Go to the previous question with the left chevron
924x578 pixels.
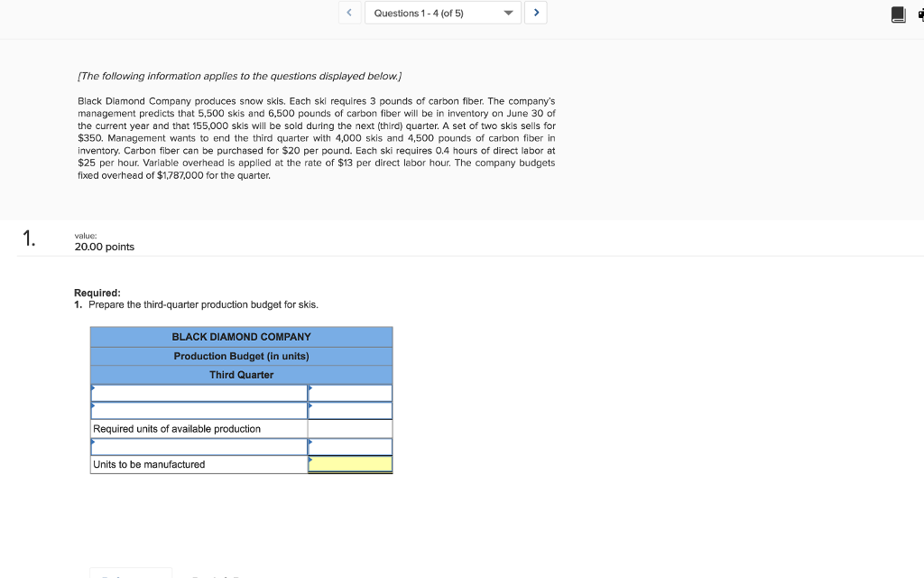click(349, 13)
